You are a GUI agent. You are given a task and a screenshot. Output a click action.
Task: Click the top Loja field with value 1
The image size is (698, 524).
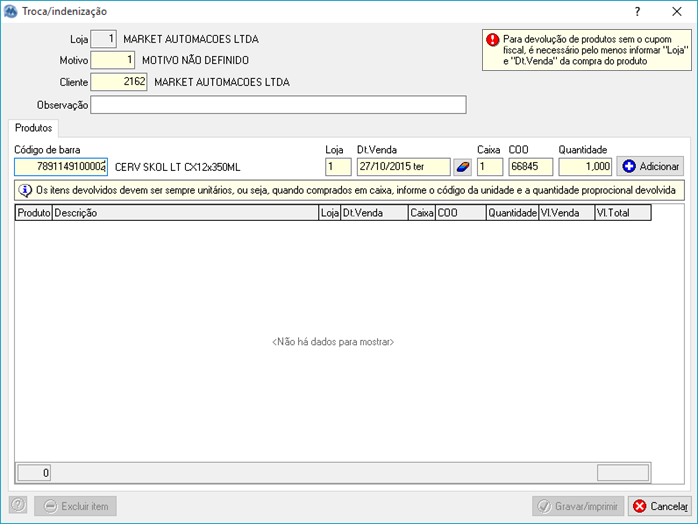tap(104, 39)
